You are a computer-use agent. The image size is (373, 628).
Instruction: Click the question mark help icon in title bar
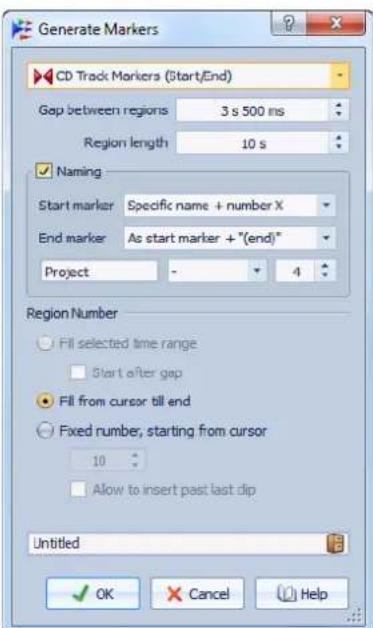click(288, 24)
